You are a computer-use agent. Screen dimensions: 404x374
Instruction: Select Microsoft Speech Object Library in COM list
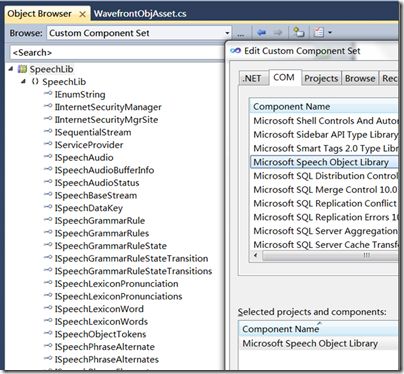tap(324, 162)
